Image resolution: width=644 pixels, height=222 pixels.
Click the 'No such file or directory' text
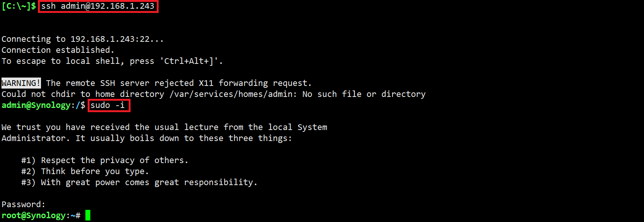click(x=364, y=94)
